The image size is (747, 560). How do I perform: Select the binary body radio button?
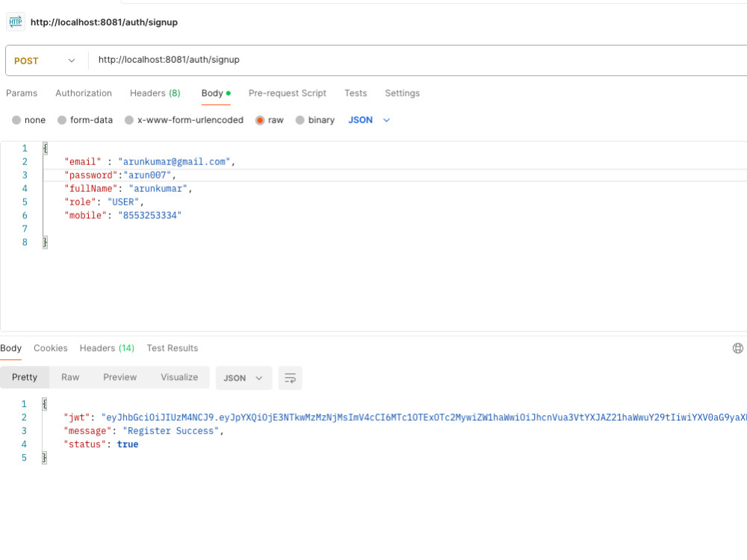[x=300, y=120]
